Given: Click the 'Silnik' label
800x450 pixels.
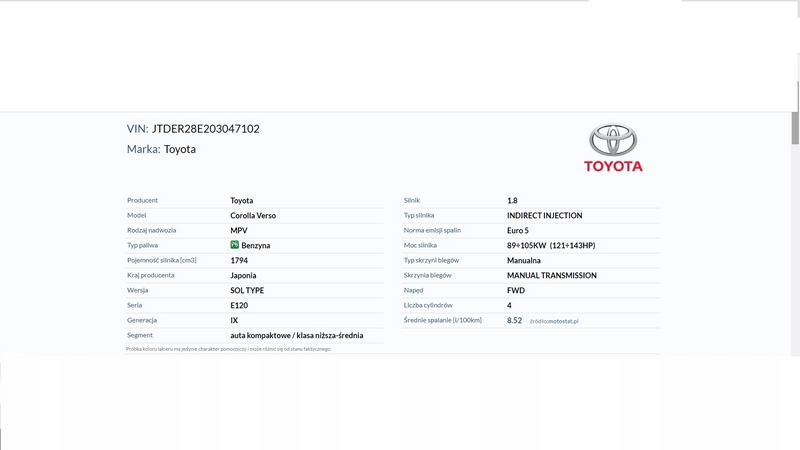Looking at the screenshot, I should point(412,201).
